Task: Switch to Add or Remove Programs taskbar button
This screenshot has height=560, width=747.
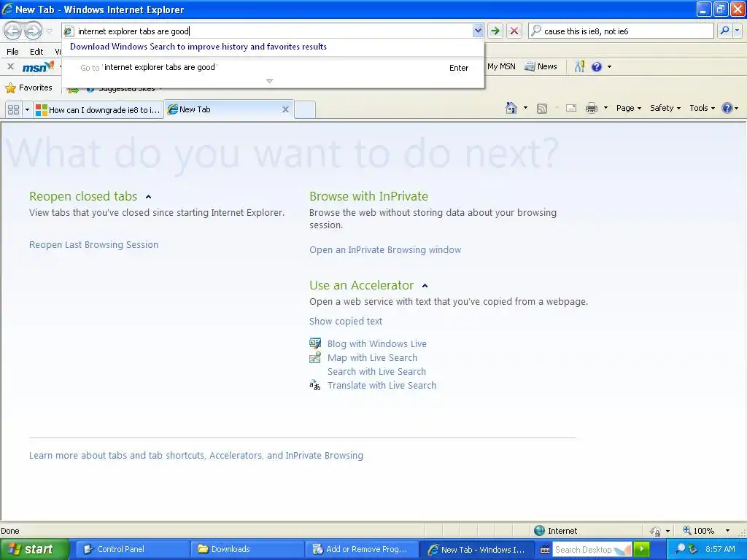Action: 362,550
